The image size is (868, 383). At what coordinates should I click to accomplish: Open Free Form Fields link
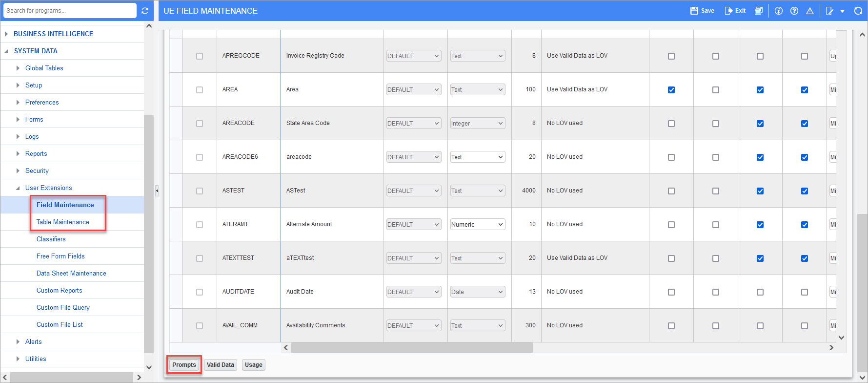pos(61,256)
